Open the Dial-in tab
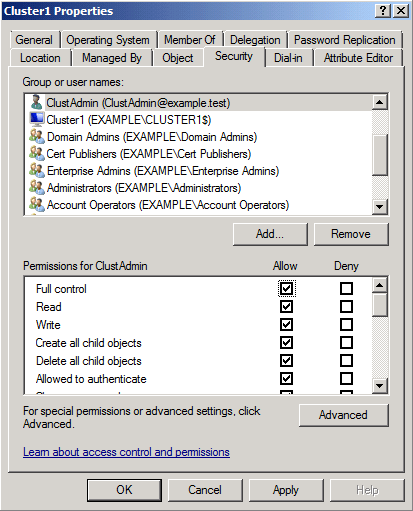This screenshot has width=413, height=511. (288, 58)
